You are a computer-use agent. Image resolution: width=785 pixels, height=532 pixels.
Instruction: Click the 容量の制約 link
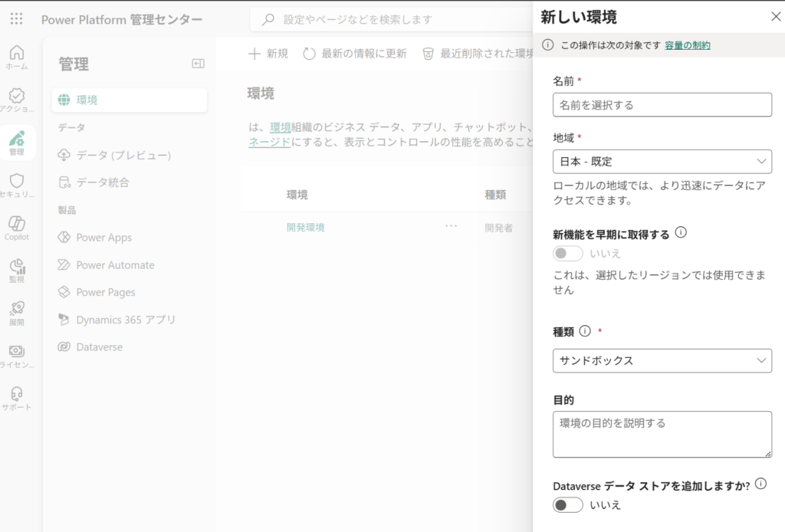[x=687, y=45]
